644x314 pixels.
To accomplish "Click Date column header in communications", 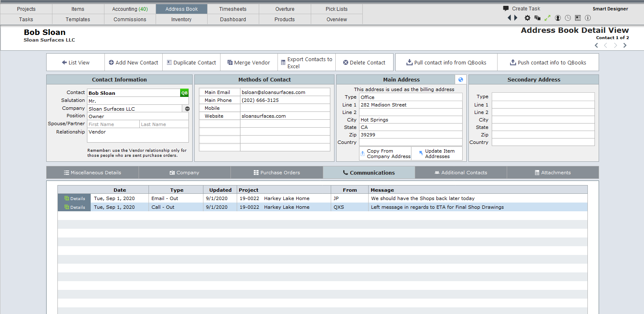I will pos(120,190).
